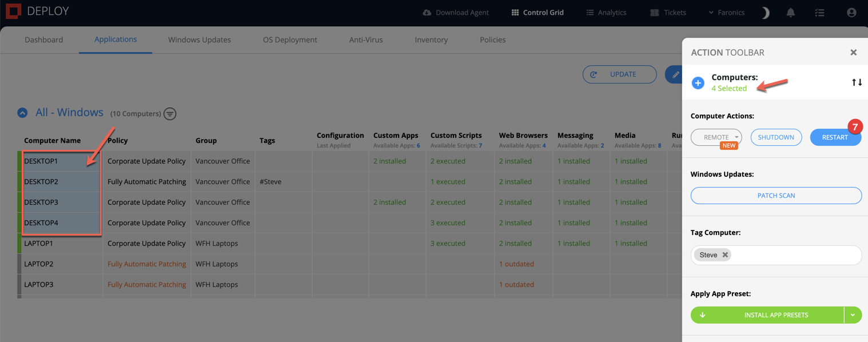
Task: Click the Tags column header
Action: [x=267, y=141]
